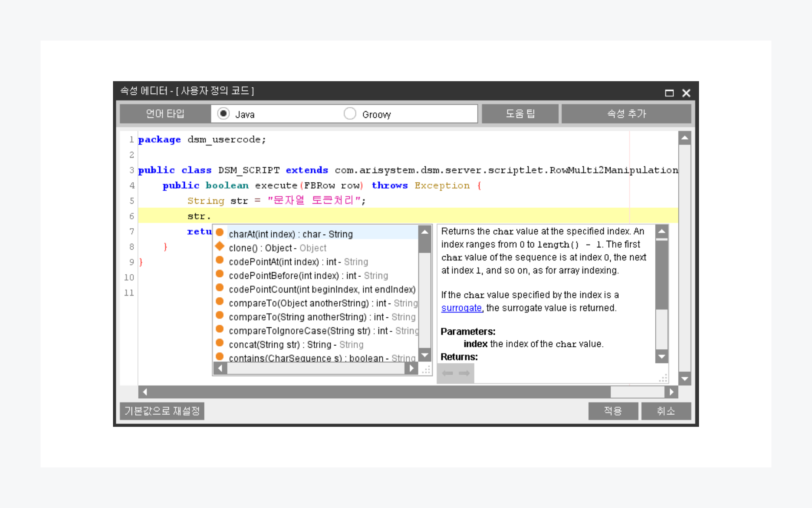Click left arrow of suggestion list scrollbar
This screenshot has width=812, height=508.
pos(221,368)
